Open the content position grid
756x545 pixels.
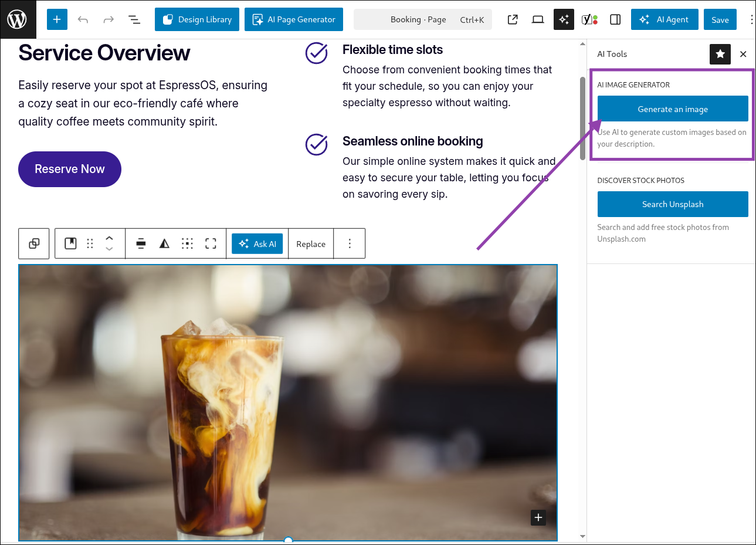click(x=187, y=243)
